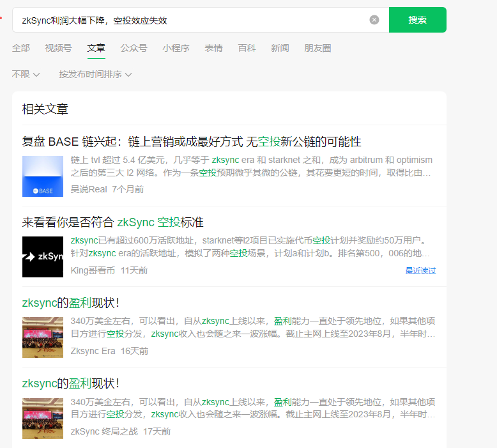
Task: Open article 来看看你是否符合 zkSync 空投标准
Action: (x=113, y=222)
